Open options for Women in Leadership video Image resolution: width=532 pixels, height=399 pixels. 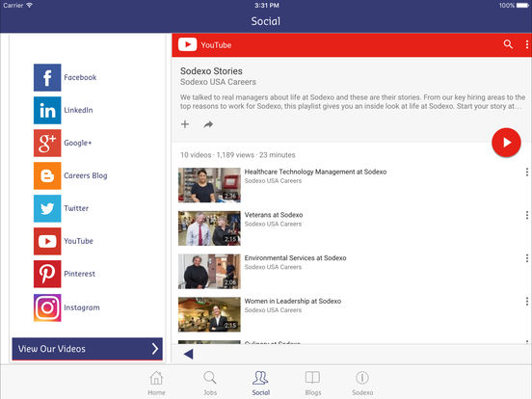point(526,302)
